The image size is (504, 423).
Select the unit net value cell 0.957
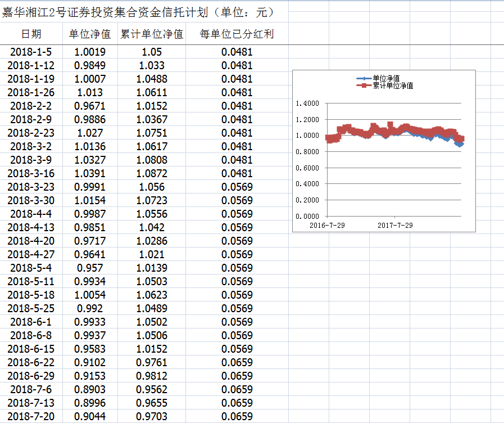point(90,268)
